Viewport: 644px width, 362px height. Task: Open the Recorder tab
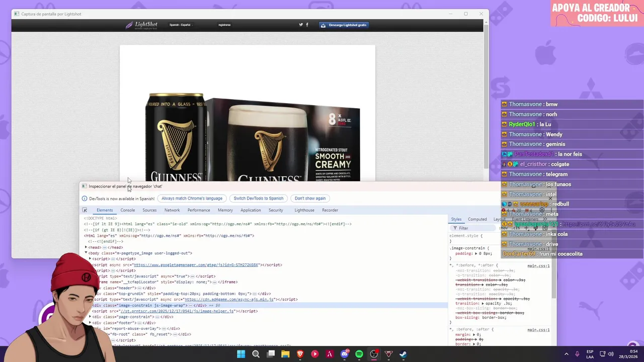click(x=330, y=210)
